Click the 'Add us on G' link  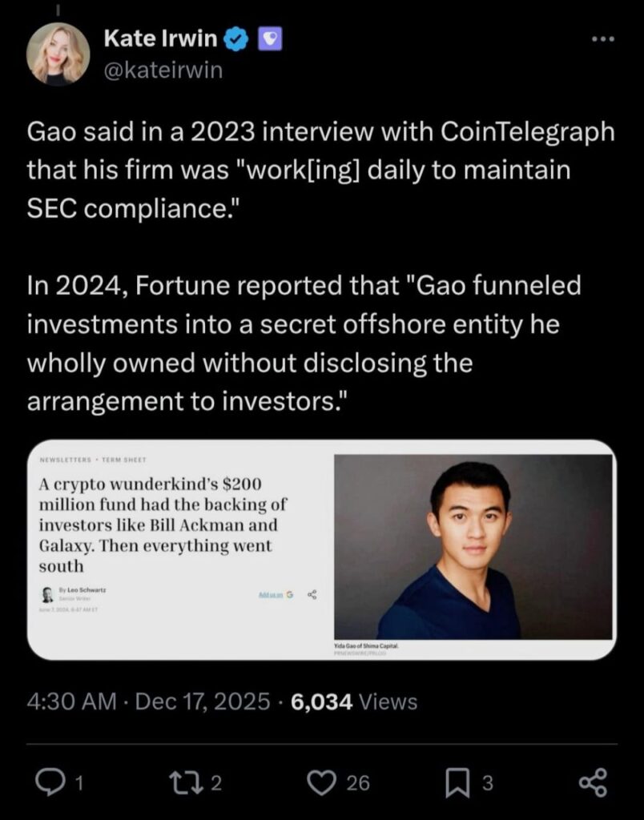[x=276, y=595]
